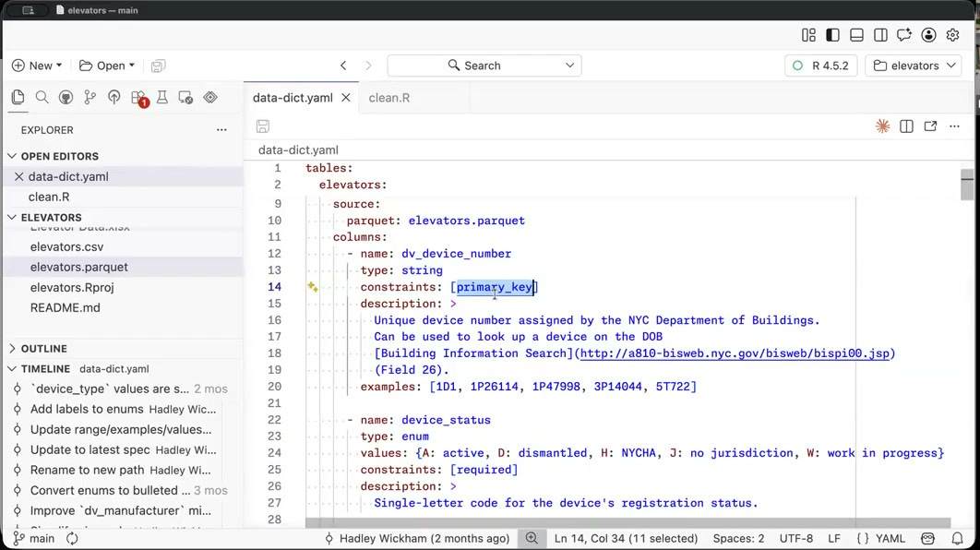Open the Explorer Views and More Actions ellipsis

pyautogui.click(x=221, y=130)
